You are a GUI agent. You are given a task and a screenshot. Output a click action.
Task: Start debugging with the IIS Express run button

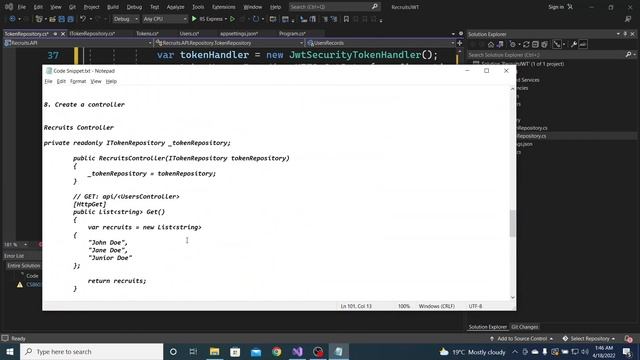207,19
